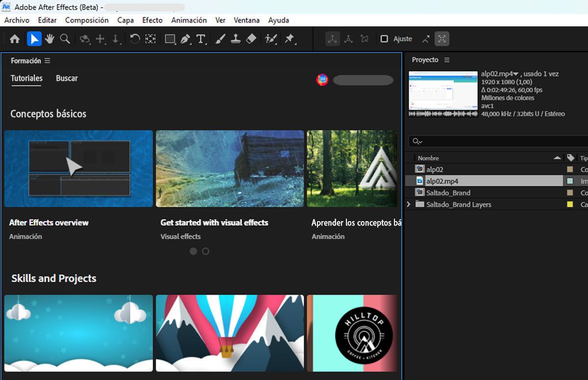The width and height of the screenshot is (588, 380).
Task: Select the Type text tool
Action: (200, 39)
